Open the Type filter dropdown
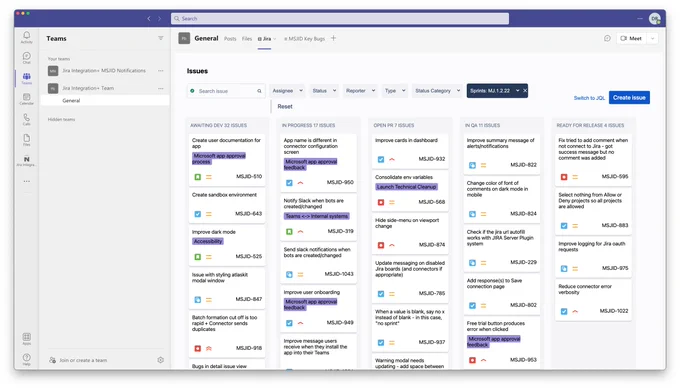Image resolution: width=680 pixels, height=389 pixels. pyautogui.click(x=395, y=91)
